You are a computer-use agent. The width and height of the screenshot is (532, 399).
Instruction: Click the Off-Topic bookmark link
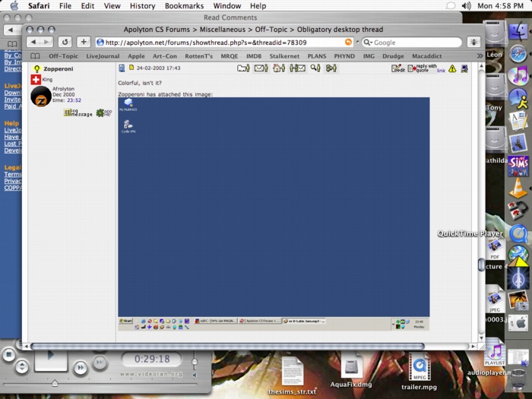click(63, 56)
